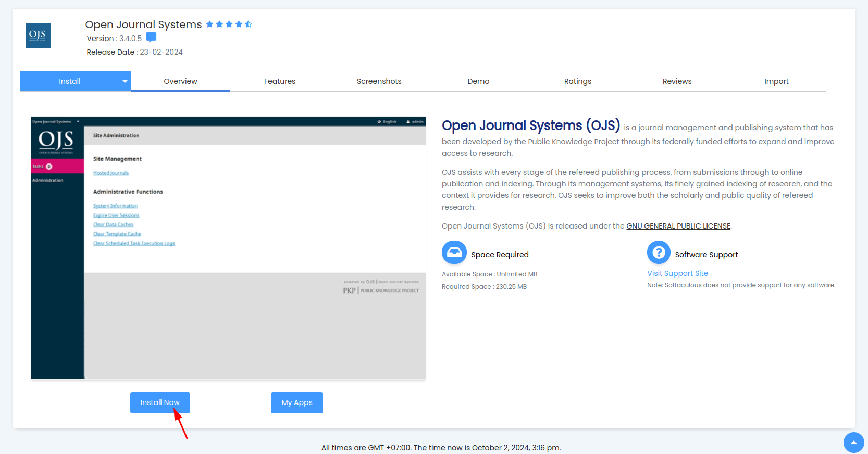Click the Version 3.4.0.5 text
This screenshot has height=454, width=868.
pyautogui.click(x=114, y=39)
